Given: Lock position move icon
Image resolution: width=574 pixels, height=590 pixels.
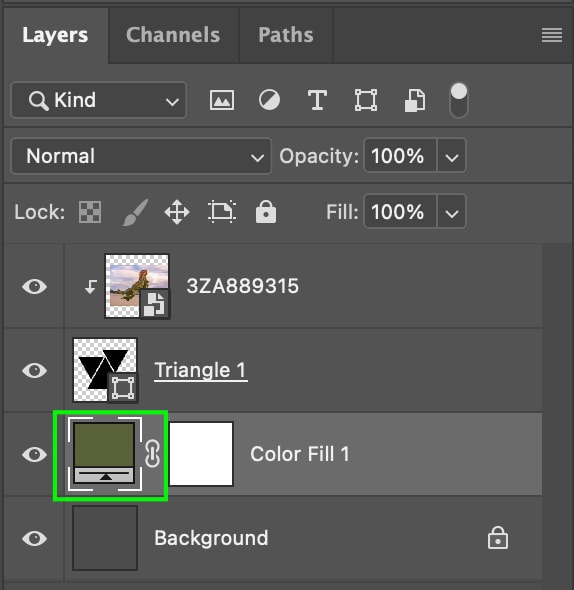Looking at the screenshot, I should 177,212.
